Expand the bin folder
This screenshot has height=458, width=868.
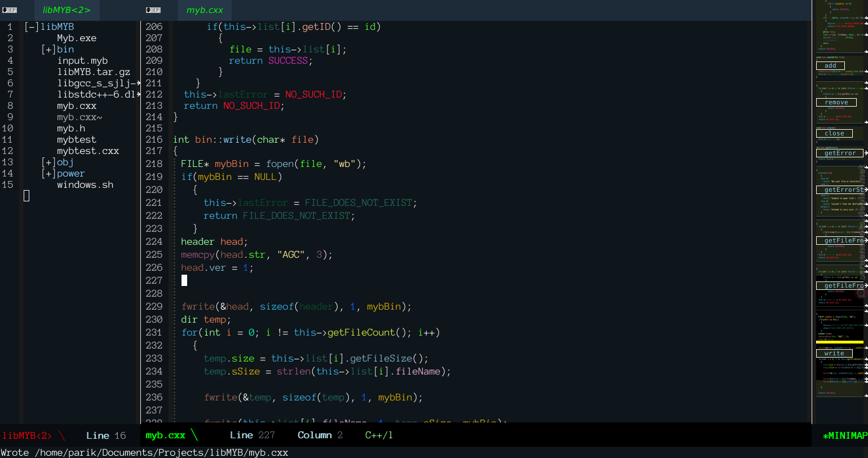[x=48, y=49]
